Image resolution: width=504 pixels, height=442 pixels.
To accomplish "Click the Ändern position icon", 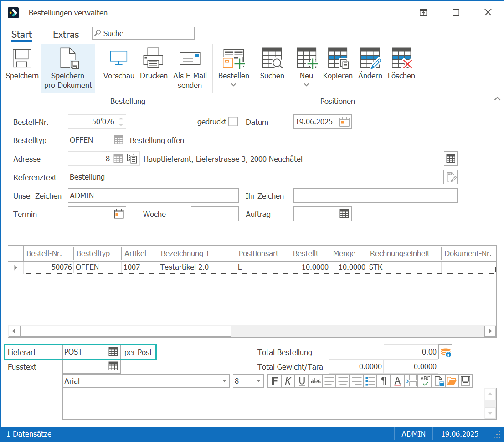I will pyautogui.click(x=370, y=58).
